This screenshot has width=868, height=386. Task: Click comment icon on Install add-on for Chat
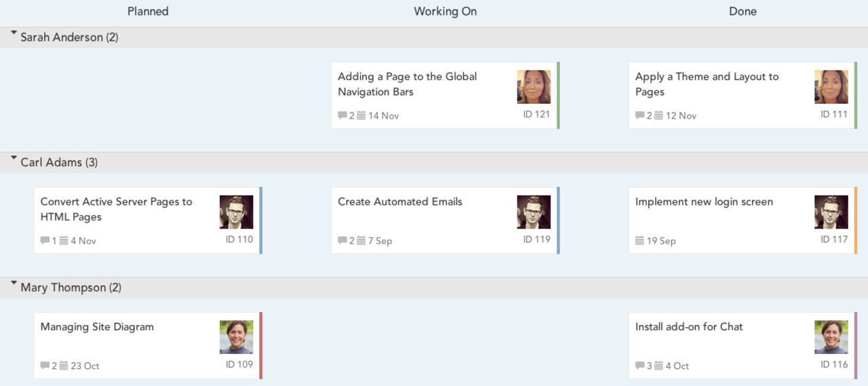(639, 366)
